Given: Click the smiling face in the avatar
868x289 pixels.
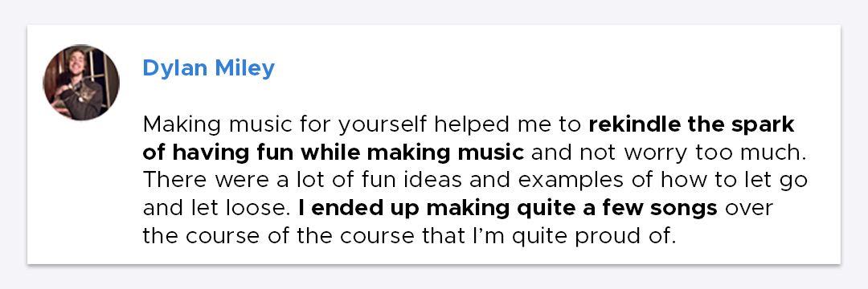Looking at the screenshot, I should coord(72,62).
